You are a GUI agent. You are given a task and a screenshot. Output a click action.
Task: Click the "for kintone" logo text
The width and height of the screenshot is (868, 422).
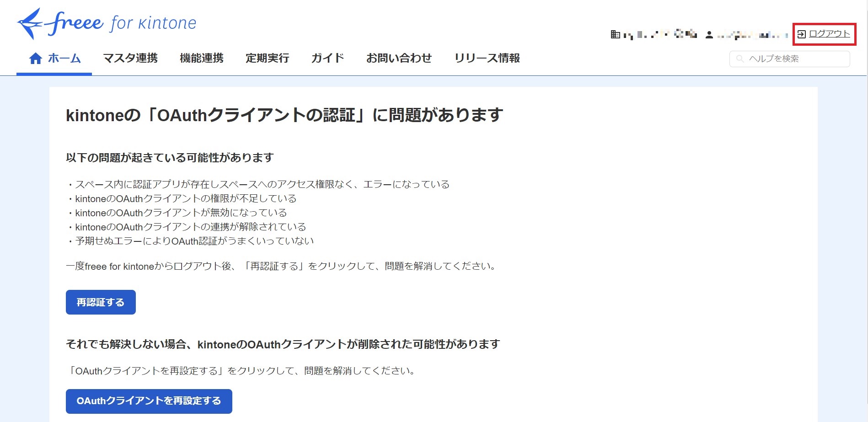[153, 23]
